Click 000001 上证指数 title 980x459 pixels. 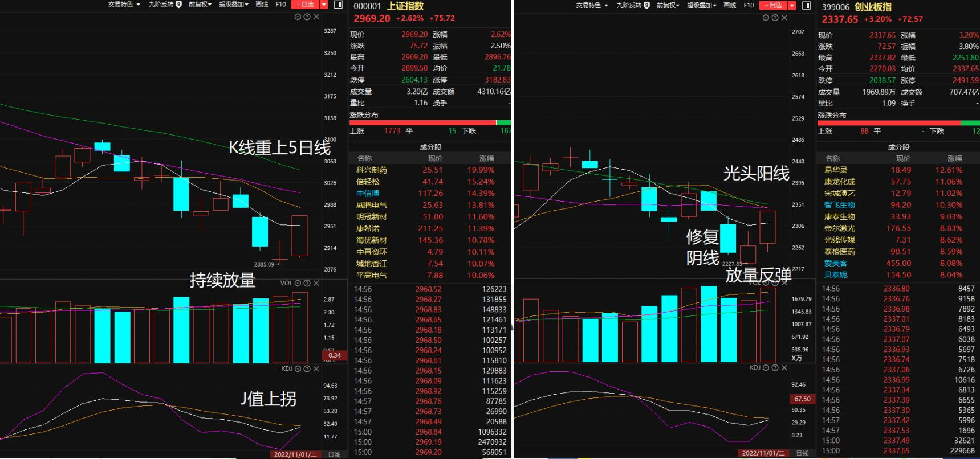389,6
